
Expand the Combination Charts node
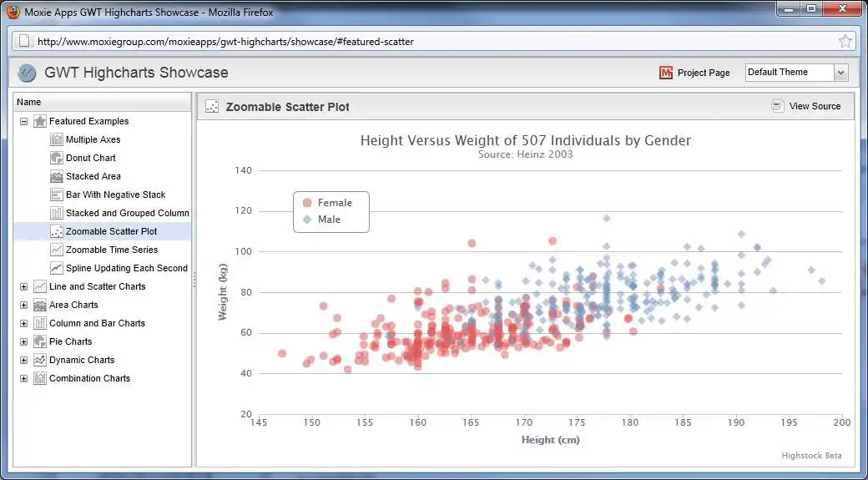24,378
